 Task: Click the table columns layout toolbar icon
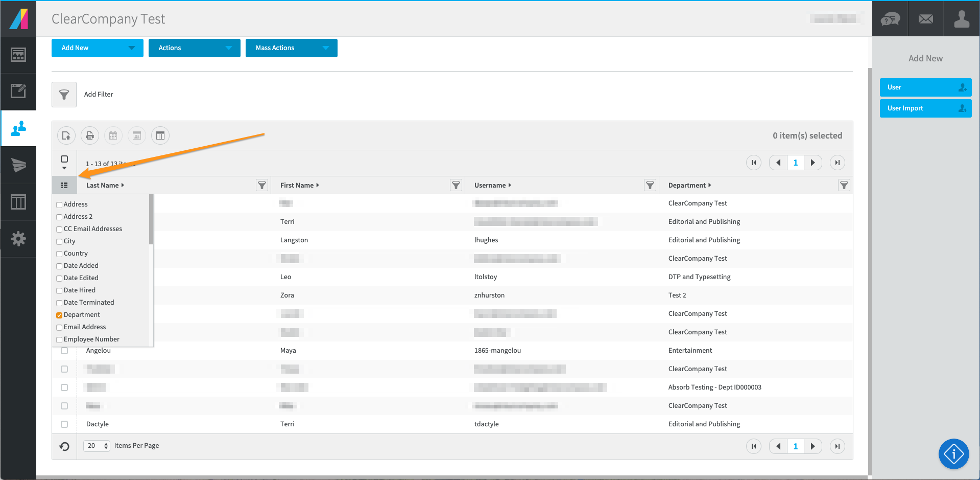[x=160, y=135]
